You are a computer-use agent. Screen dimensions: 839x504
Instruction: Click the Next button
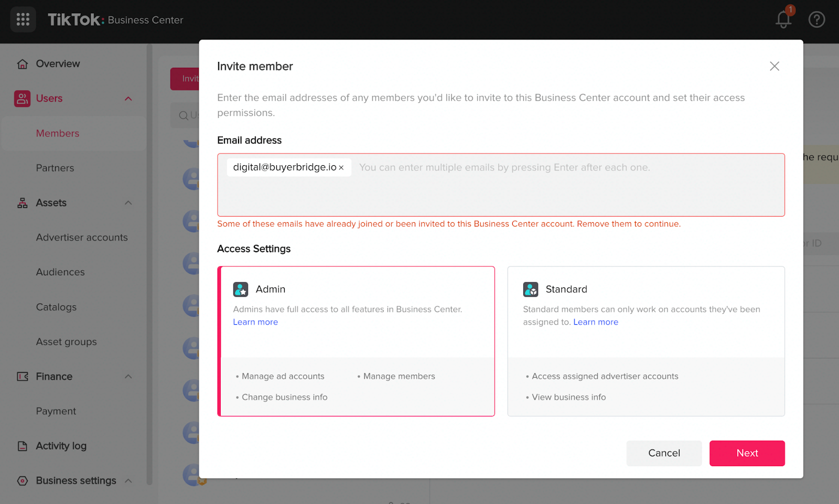point(747,453)
